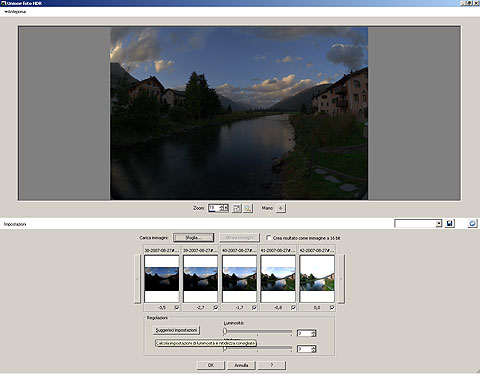This screenshot has width=480, height=374.
Task: Toggle the checkbox under the -1,7 exposure thumbnail
Action: pyautogui.click(x=254, y=307)
